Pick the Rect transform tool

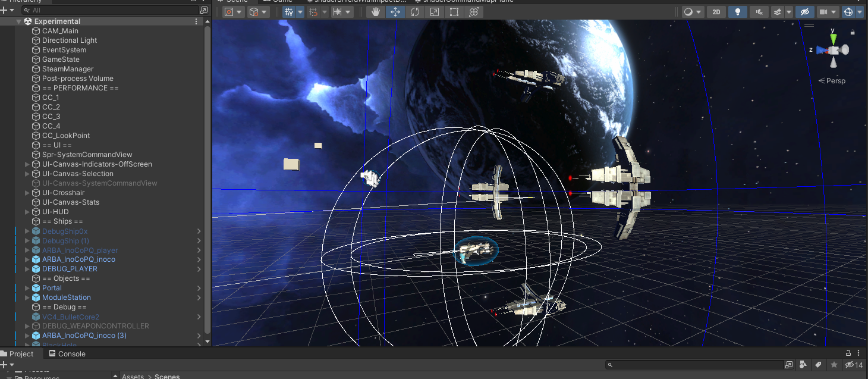454,12
